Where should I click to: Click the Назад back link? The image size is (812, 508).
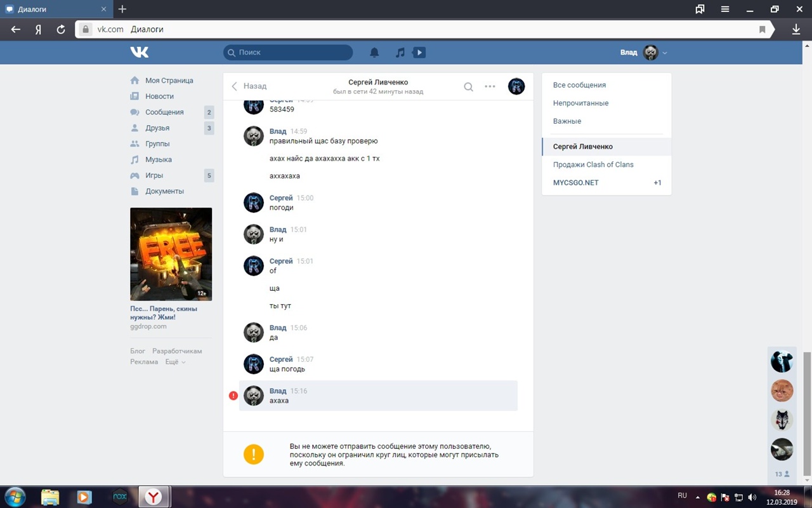[249, 86]
